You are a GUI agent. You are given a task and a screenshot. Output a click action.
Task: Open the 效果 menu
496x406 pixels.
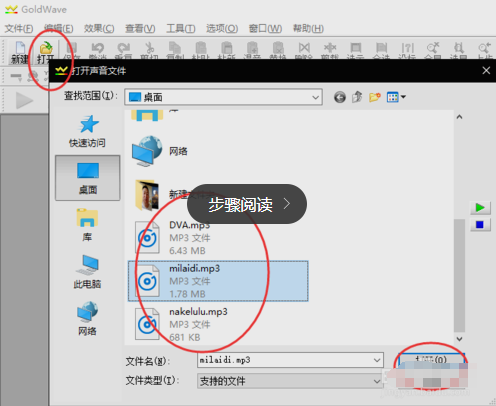coord(99,29)
